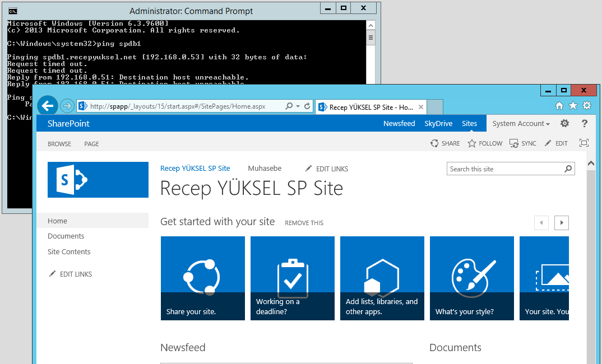Show previous Get started tiles
This screenshot has height=364, width=602.
click(x=541, y=222)
